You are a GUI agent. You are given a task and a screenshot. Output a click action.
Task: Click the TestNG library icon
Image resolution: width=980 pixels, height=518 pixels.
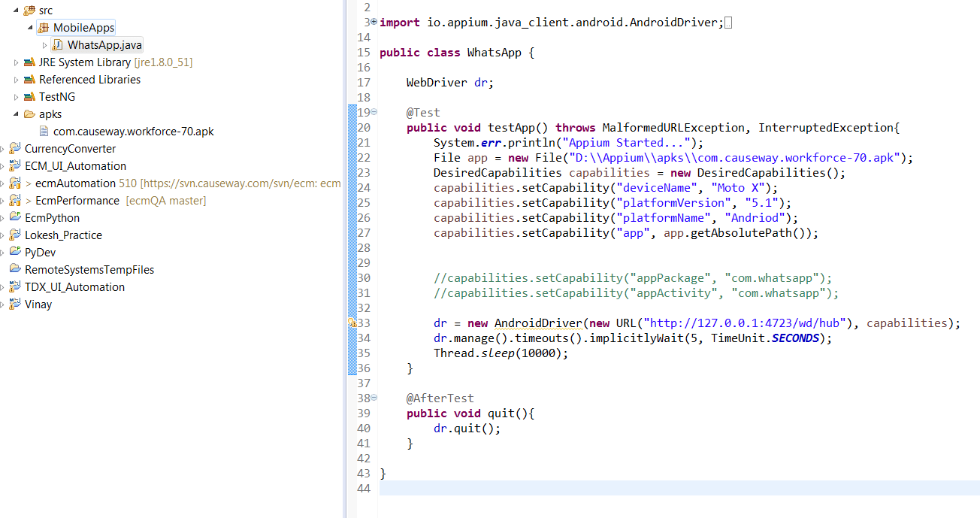click(29, 96)
